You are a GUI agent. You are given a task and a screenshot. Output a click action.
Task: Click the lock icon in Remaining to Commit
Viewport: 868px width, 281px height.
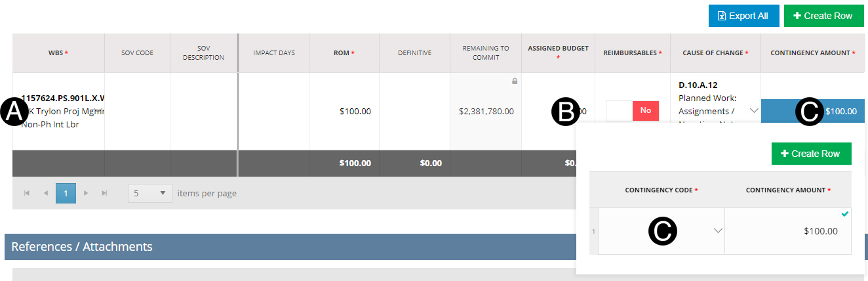pos(515,81)
